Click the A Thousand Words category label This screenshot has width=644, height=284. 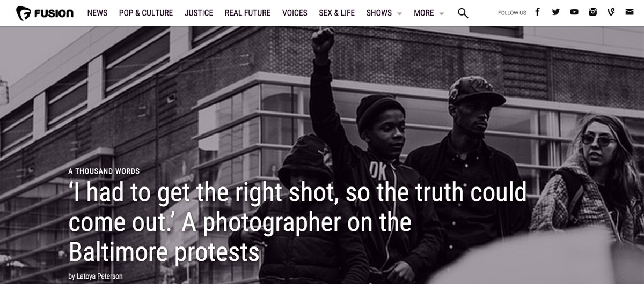point(104,171)
